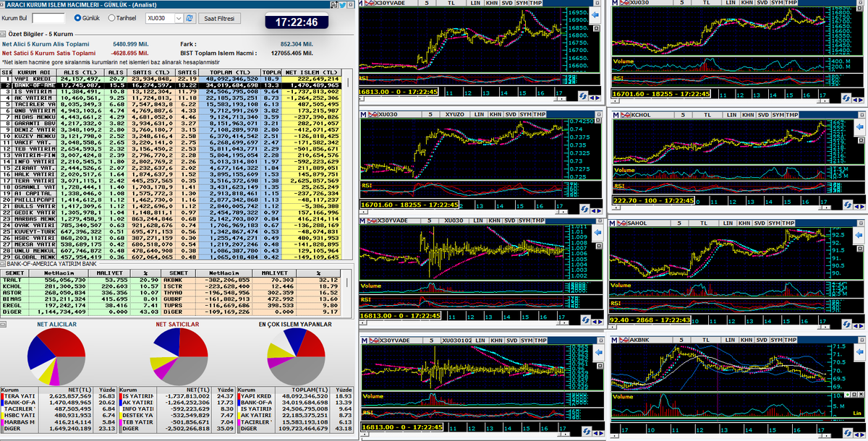Viewport: 868px width, 441px height.
Task: Click the blue arrow on the SAHOL chart
Action: (859, 235)
